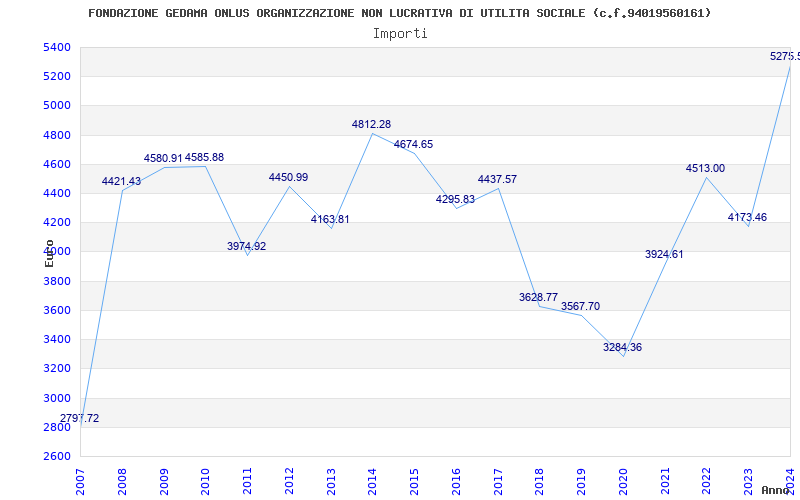Select the data label 4163.81
Screen dimensions: 800x500
330,219
